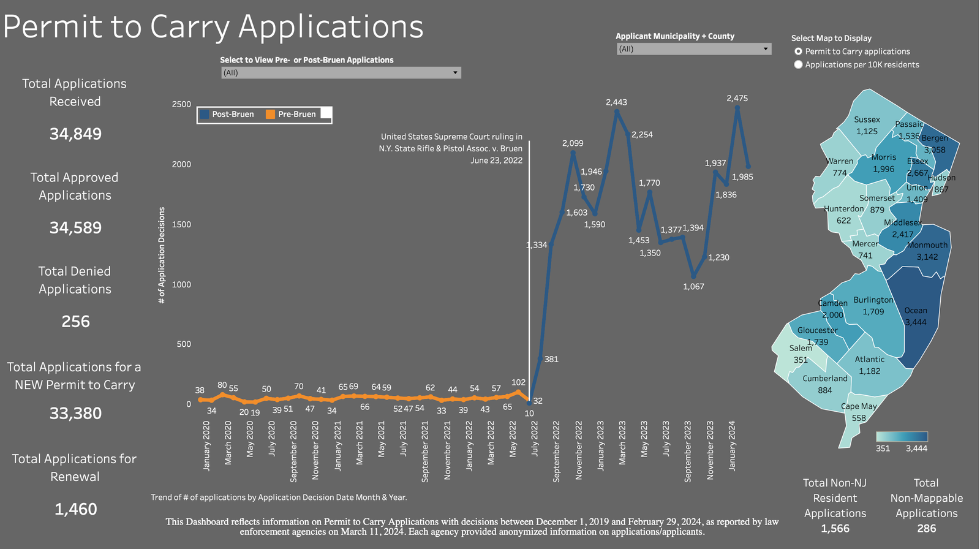This screenshot has width=980, height=549.
Task: Expand the Pre- or Post-Bruen Applications dropdown
Action: click(341, 73)
